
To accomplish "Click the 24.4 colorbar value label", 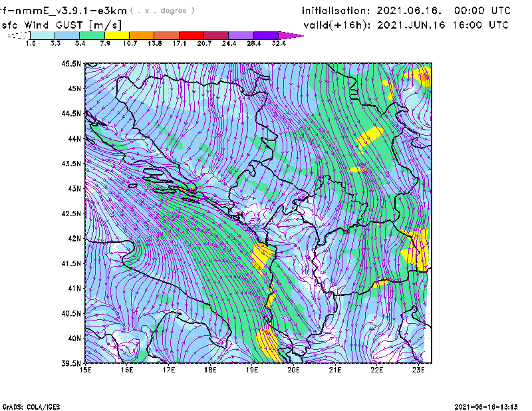I will point(229,43).
